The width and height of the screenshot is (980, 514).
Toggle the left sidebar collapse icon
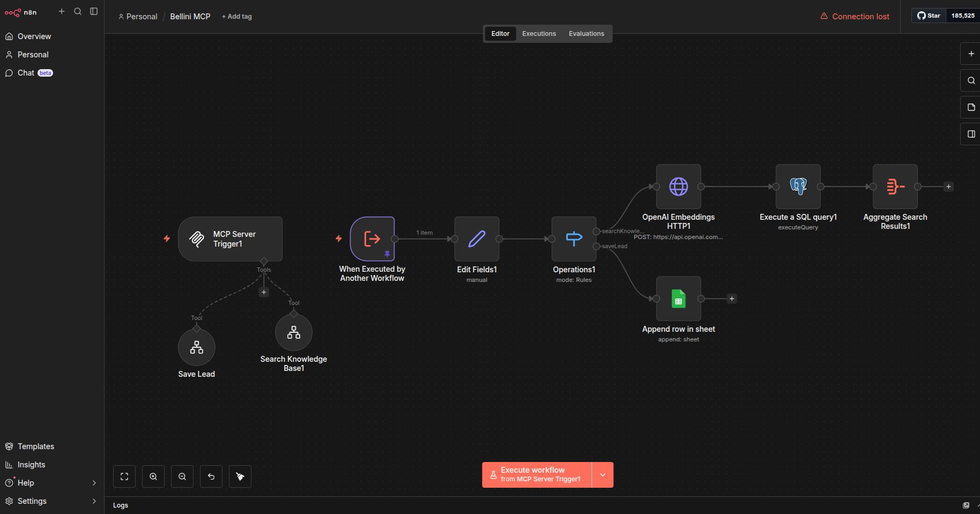(94, 11)
